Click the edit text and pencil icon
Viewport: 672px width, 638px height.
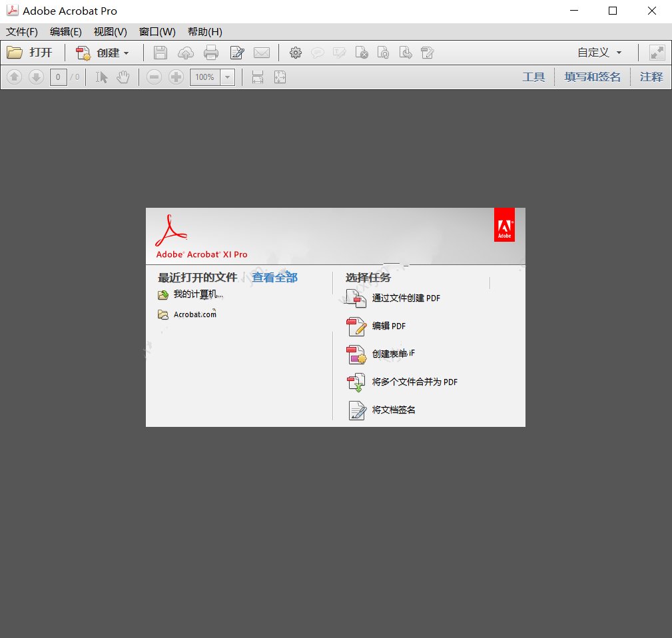pyautogui.click(x=237, y=53)
